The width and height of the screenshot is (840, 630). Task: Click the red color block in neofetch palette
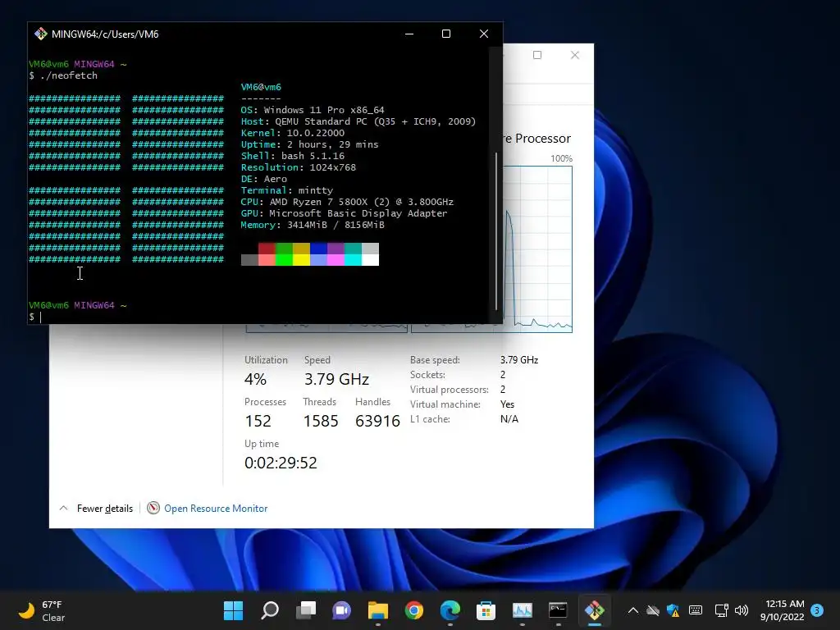click(267, 249)
